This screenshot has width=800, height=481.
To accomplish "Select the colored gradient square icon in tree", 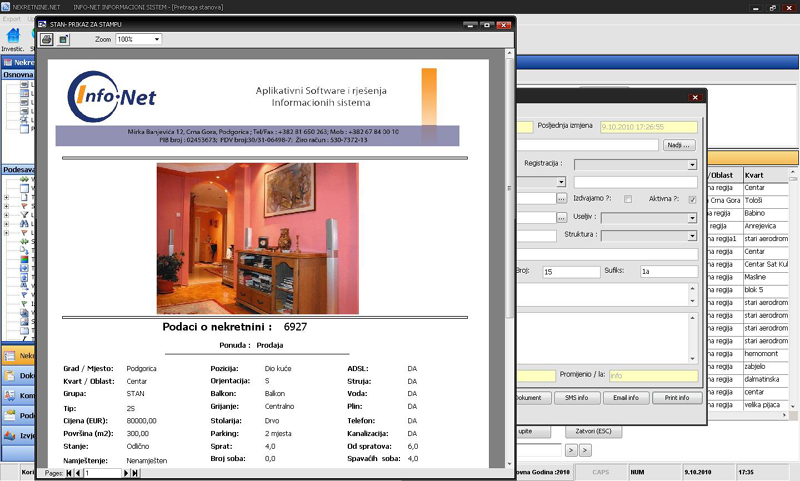I will 24,259.
